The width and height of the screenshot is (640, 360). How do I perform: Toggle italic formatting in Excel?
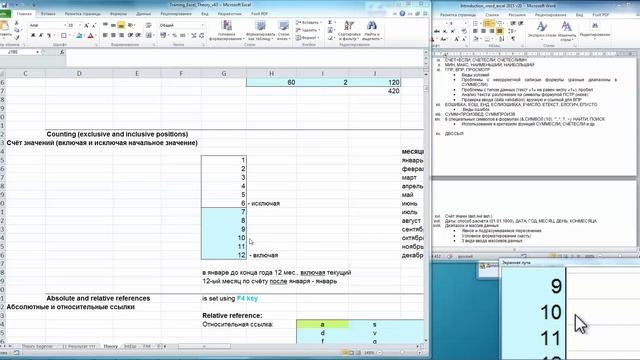pyautogui.click(x=41, y=36)
